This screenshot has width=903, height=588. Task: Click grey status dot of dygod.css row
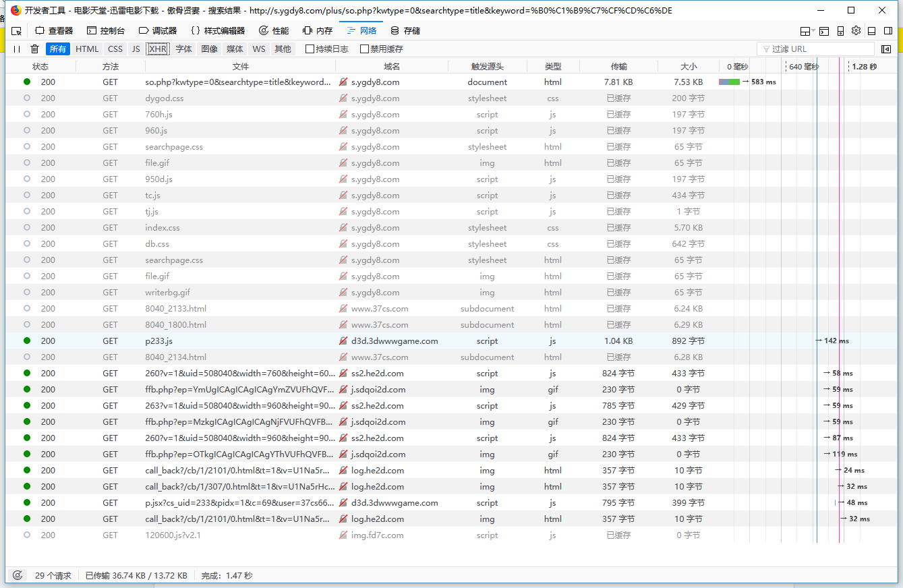tap(27, 98)
